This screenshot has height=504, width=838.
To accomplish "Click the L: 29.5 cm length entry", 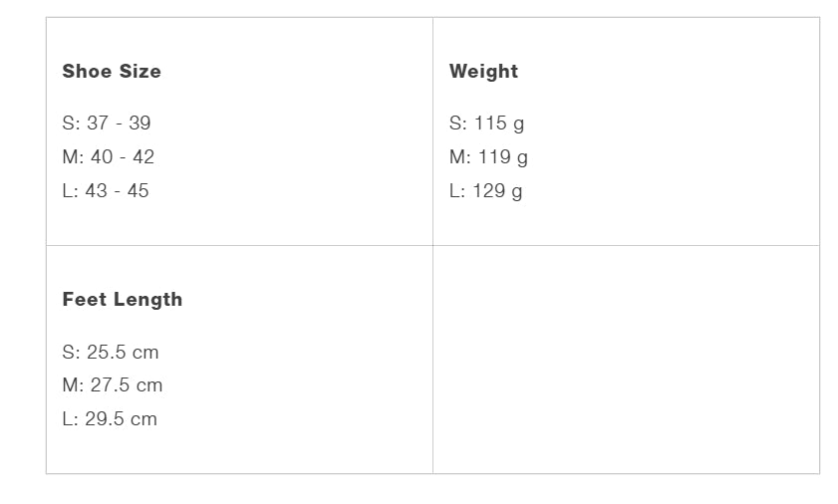I will (109, 419).
